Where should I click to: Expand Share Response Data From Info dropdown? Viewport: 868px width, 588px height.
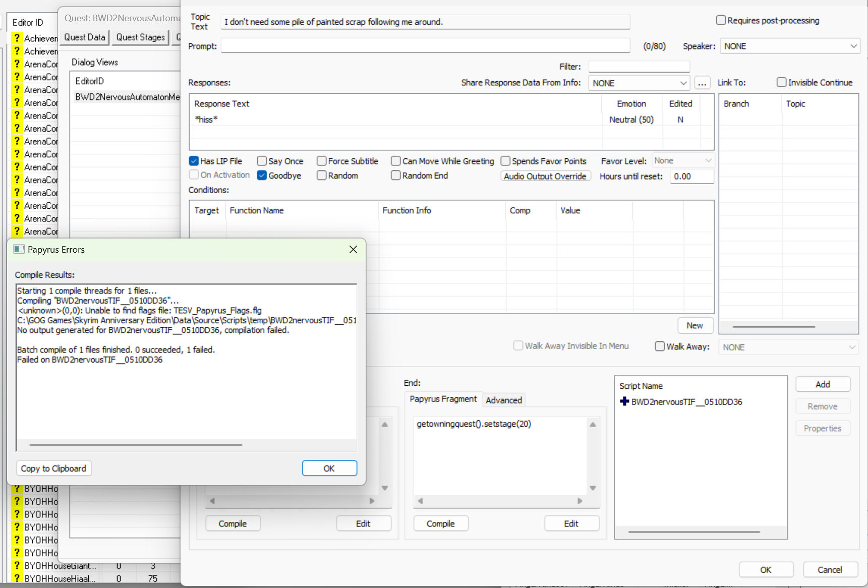tap(639, 83)
